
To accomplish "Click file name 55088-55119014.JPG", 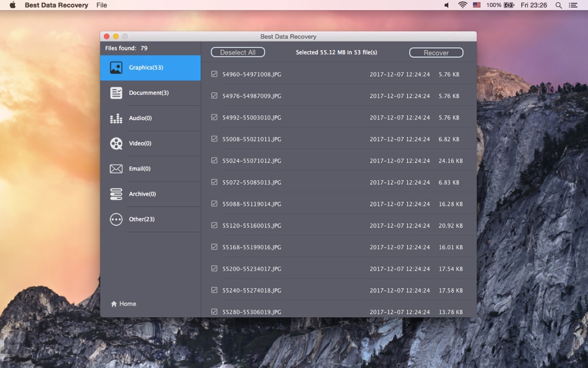I will tap(252, 204).
